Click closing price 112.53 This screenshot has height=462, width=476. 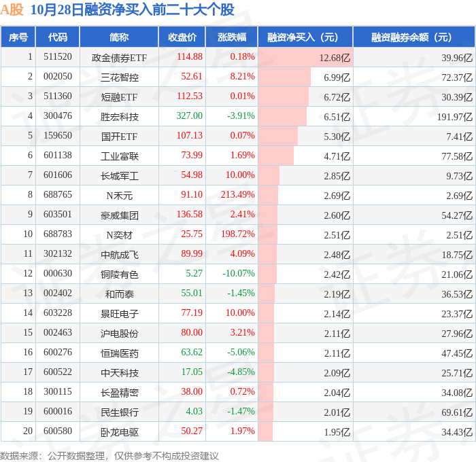tap(190, 96)
